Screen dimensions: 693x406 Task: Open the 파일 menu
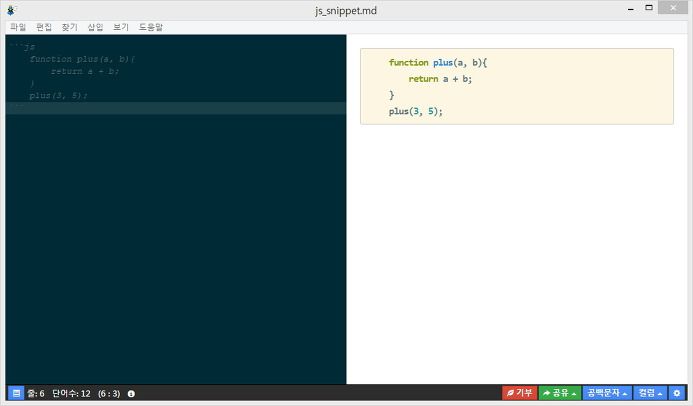coord(18,27)
